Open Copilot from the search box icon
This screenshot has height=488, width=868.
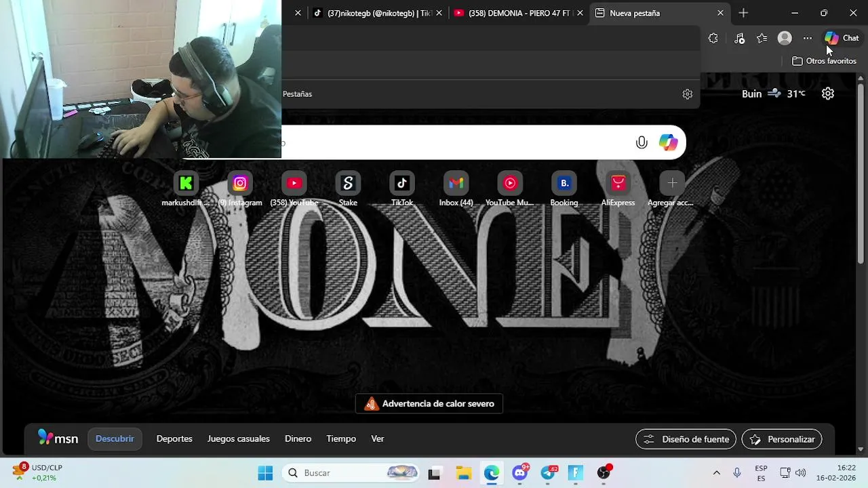click(668, 142)
